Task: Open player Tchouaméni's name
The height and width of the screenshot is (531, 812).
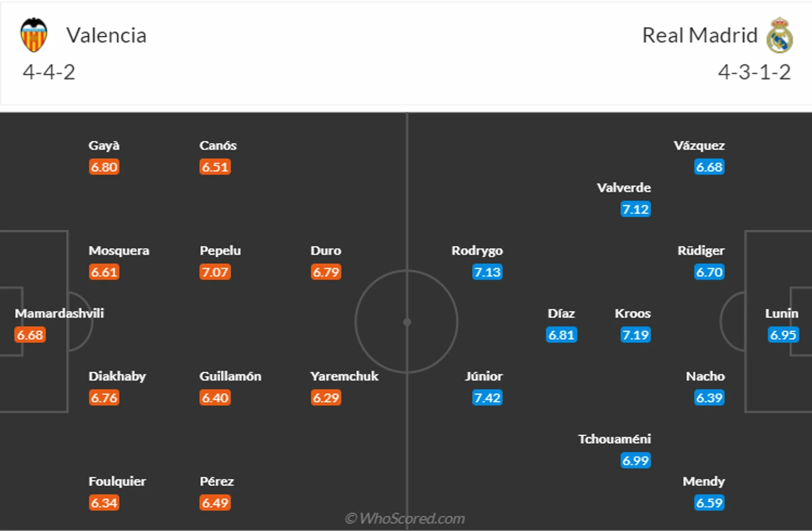Action: click(x=614, y=439)
